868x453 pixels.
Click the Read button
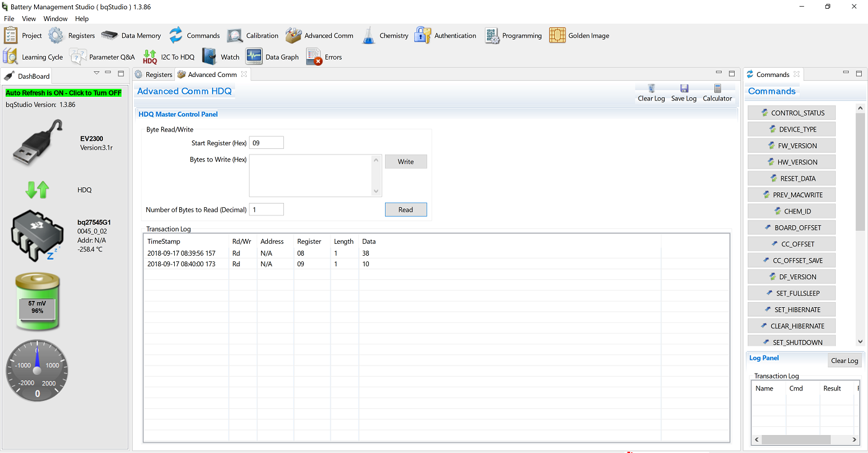[x=406, y=210]
